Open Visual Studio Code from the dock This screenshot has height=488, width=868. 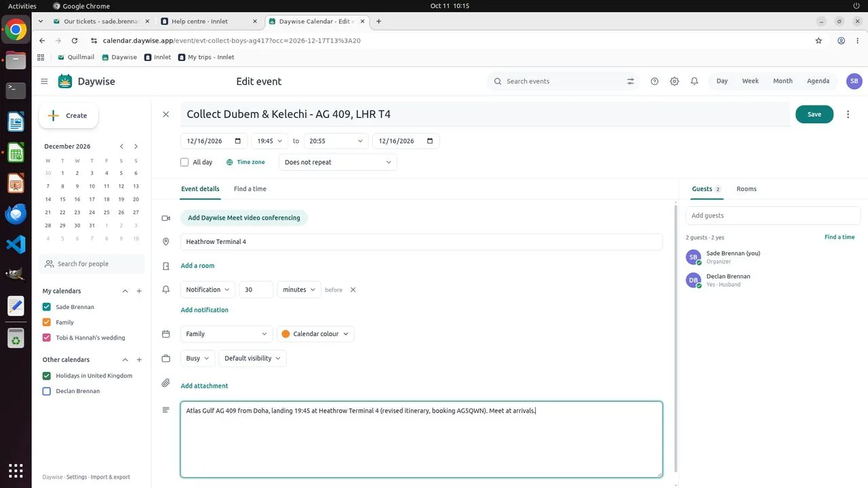[x=16, y=244]
